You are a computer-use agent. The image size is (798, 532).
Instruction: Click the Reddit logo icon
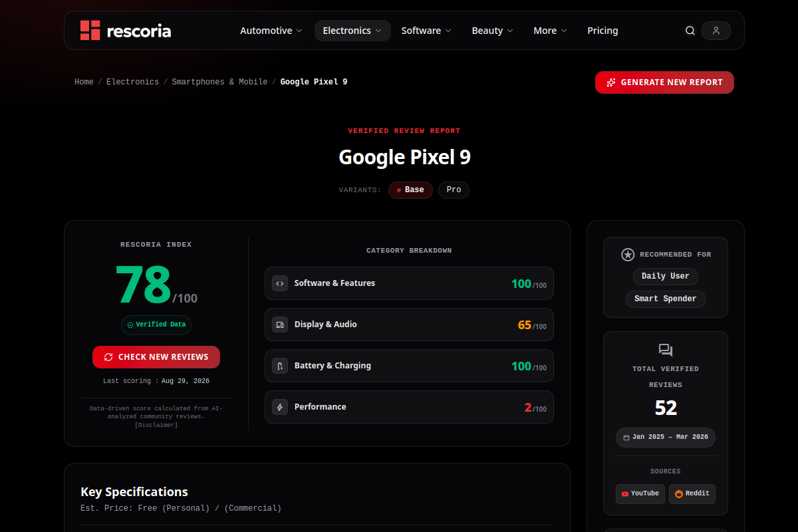click(679, 494)
